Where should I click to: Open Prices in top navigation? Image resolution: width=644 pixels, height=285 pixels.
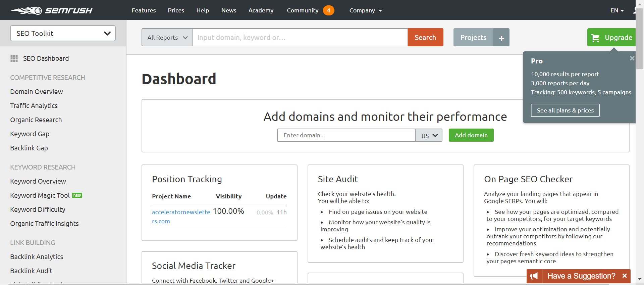(176, 10)
